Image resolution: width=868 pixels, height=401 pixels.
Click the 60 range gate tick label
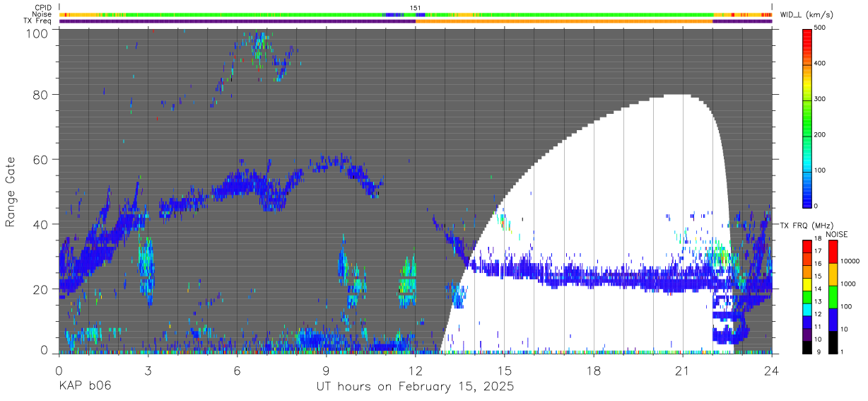(40, 160)
